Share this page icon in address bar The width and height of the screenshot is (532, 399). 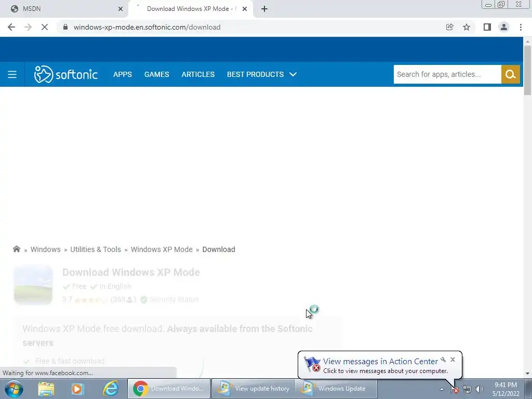coord(449,27)
